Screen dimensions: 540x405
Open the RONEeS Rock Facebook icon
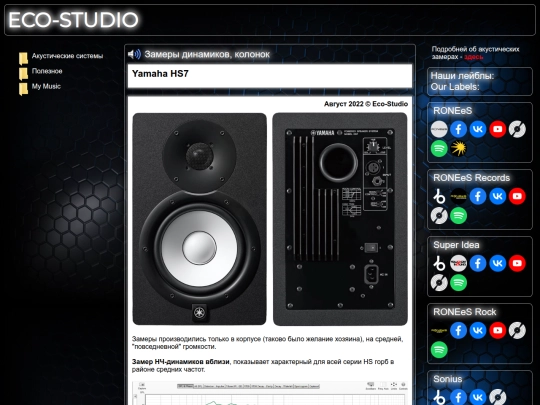(458, 330)
